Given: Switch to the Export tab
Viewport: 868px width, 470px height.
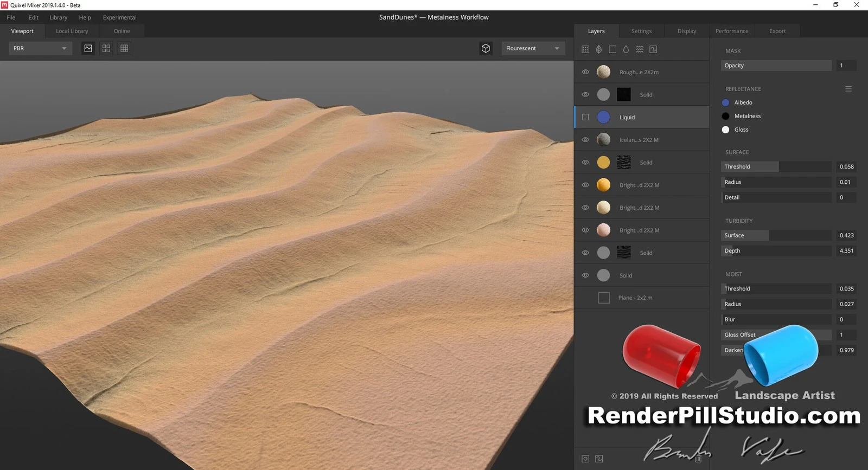Looking at the screenshot, I should (777, 31).
